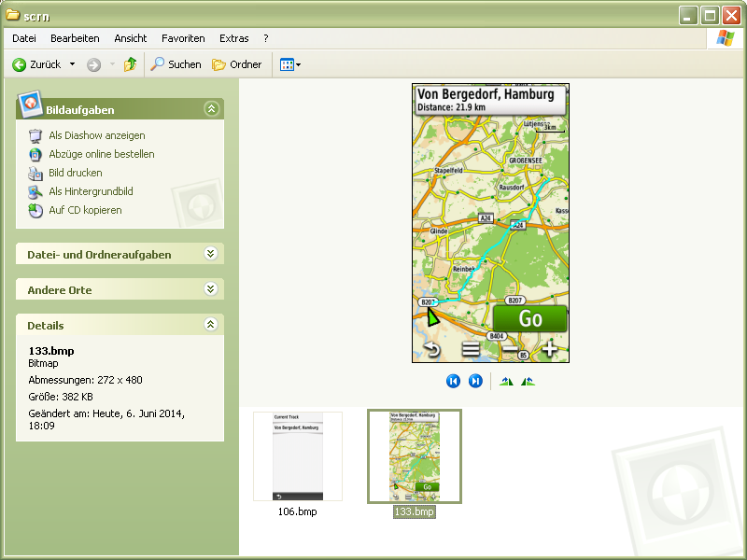Screen dimensions: 747x560
Task: Click the green up-folder icon
Action: tap(130, 64)
